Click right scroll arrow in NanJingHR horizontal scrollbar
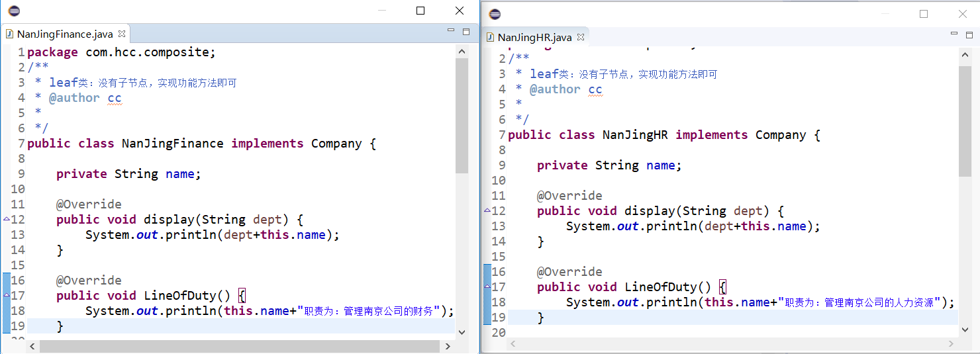Image resolution: width=980 pixels, height=354 pixels. [952, 343]
